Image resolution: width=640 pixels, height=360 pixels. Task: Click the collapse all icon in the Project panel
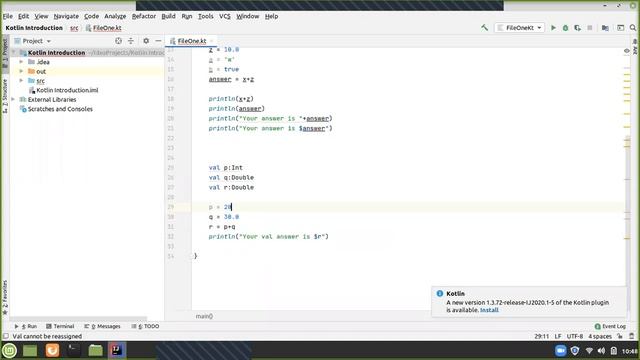pyautogui.click(x=131, y=41)
